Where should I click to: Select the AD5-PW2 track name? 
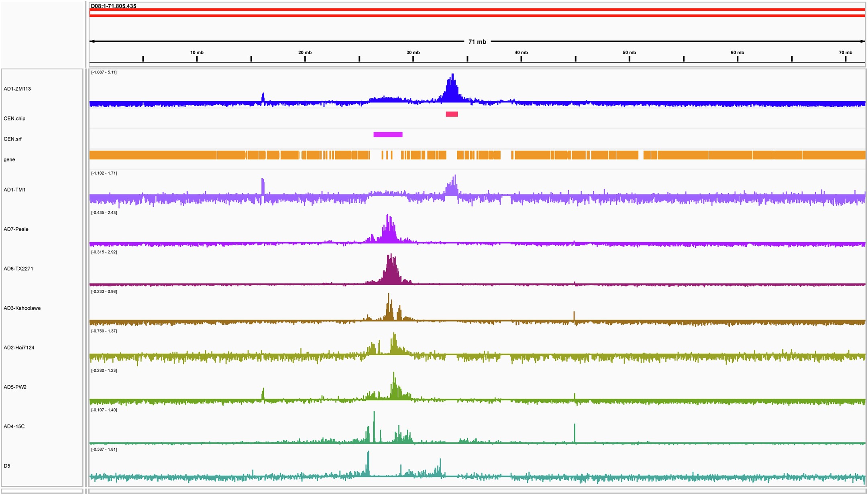(x=15, y=387)
